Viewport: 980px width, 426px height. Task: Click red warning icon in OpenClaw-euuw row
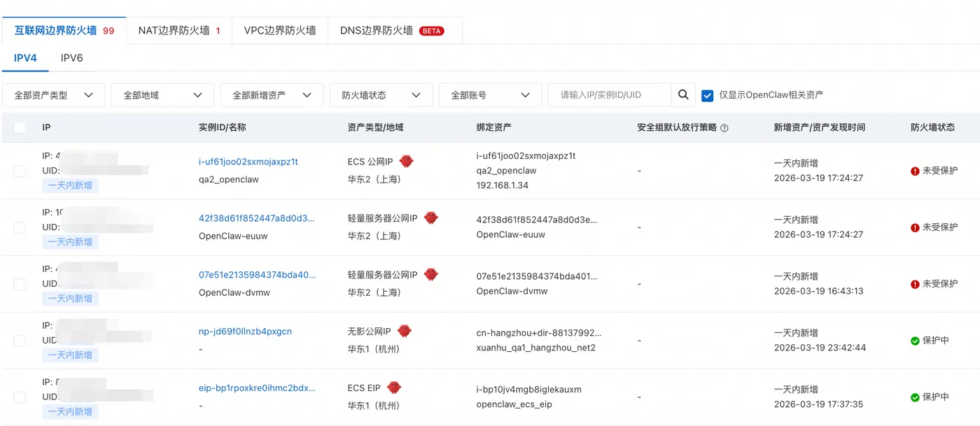[x=915, y=227]
